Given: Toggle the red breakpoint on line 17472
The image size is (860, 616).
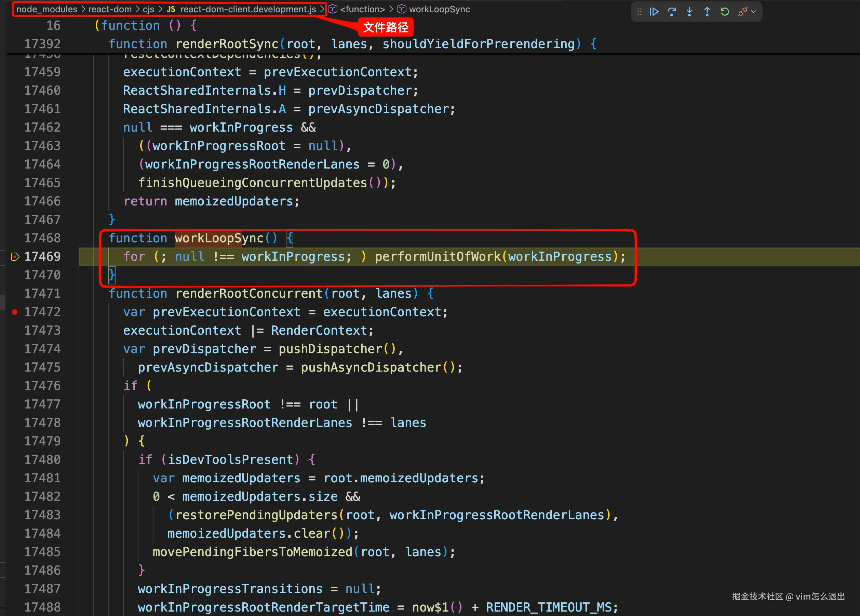Looking at the screenshot, I should (15, 312).
